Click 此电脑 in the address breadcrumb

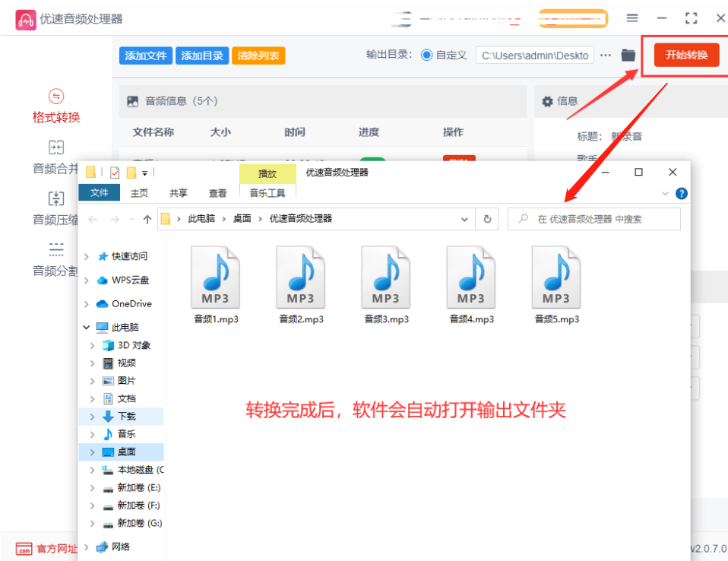[x=201, y=219]
